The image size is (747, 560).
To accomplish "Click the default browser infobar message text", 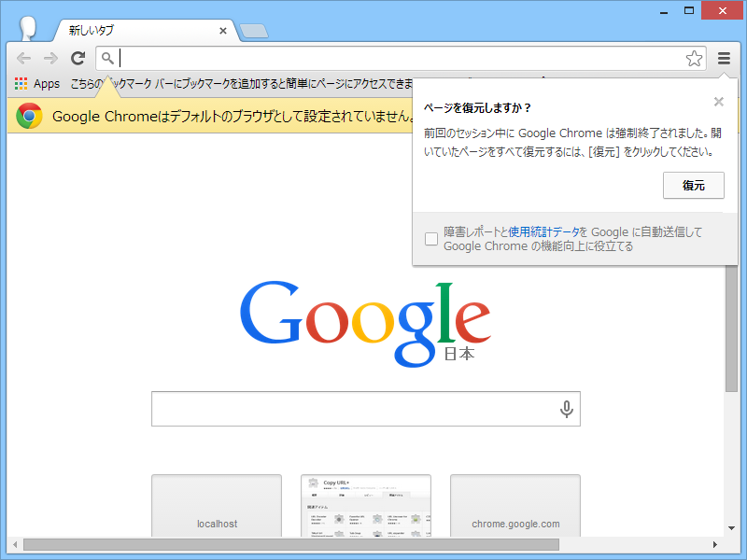I will click(233, 116).
